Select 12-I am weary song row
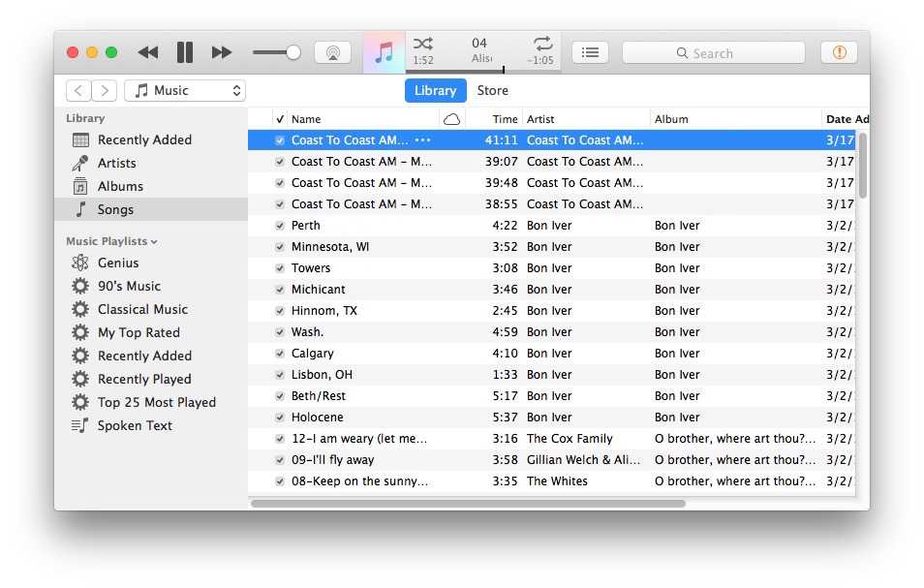 (551, 439)
